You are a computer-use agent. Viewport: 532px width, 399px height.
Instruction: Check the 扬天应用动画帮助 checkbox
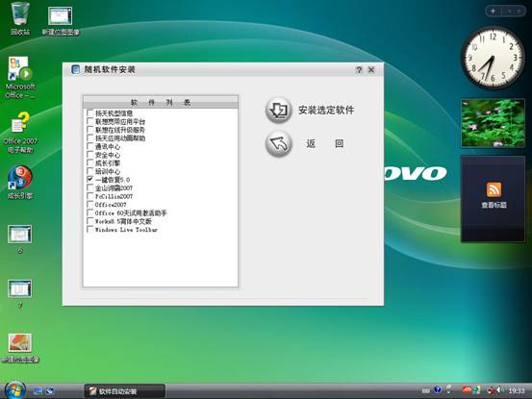click(x=89, y=138)
